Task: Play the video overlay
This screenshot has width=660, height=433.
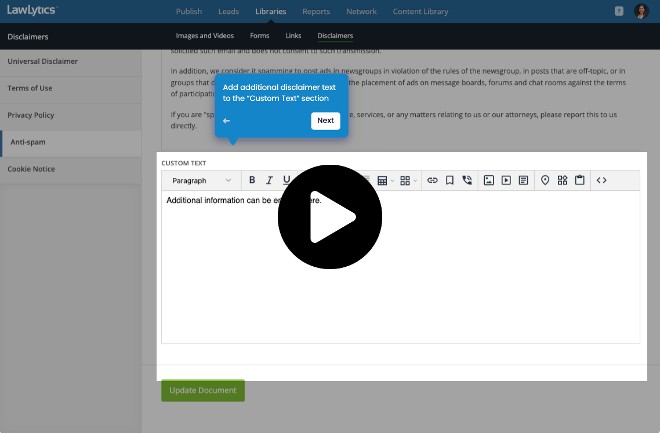Action: tap(330, 217)
